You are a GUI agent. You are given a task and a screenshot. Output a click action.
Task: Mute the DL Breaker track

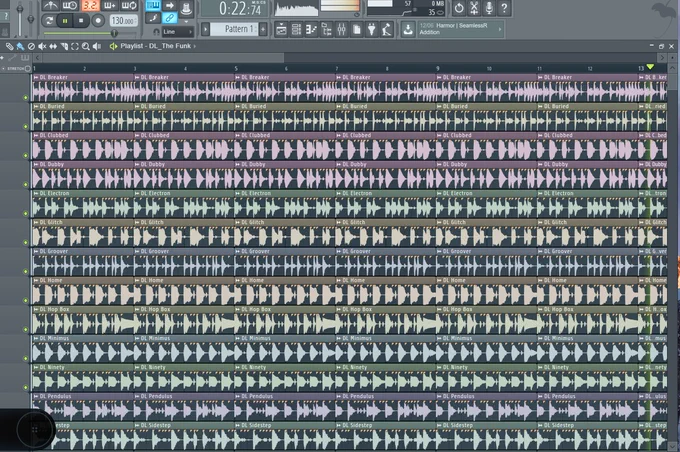click(26, 98)
